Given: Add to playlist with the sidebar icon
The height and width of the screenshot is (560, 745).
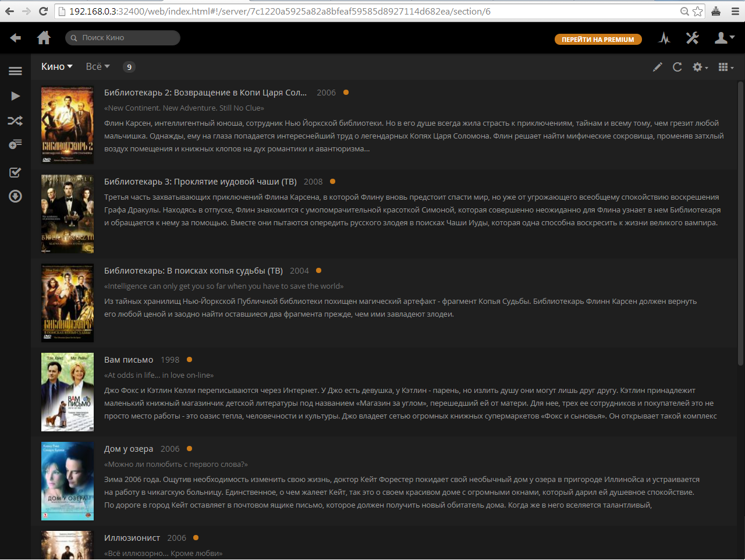Looking at the screenshot, I should (x=15, y=144).
